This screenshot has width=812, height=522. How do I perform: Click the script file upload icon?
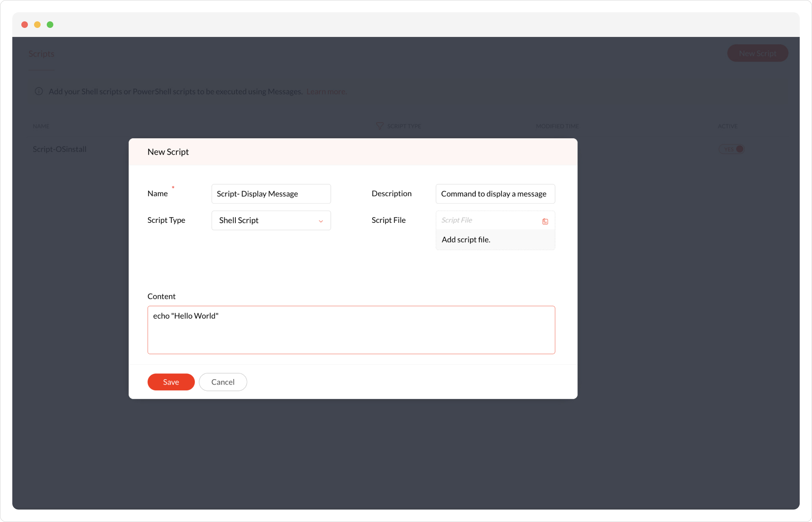click(545, 221)
